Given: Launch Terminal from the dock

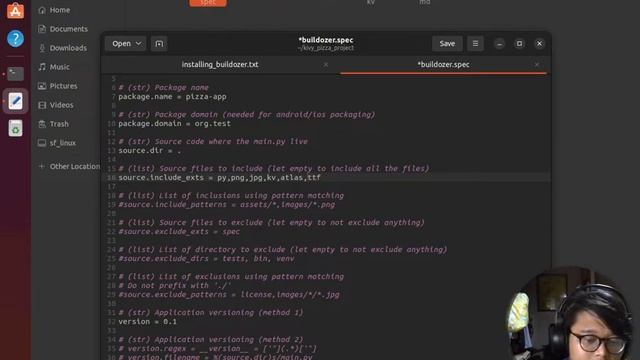Looking at the screenshot, I should [x=16, y=74].
